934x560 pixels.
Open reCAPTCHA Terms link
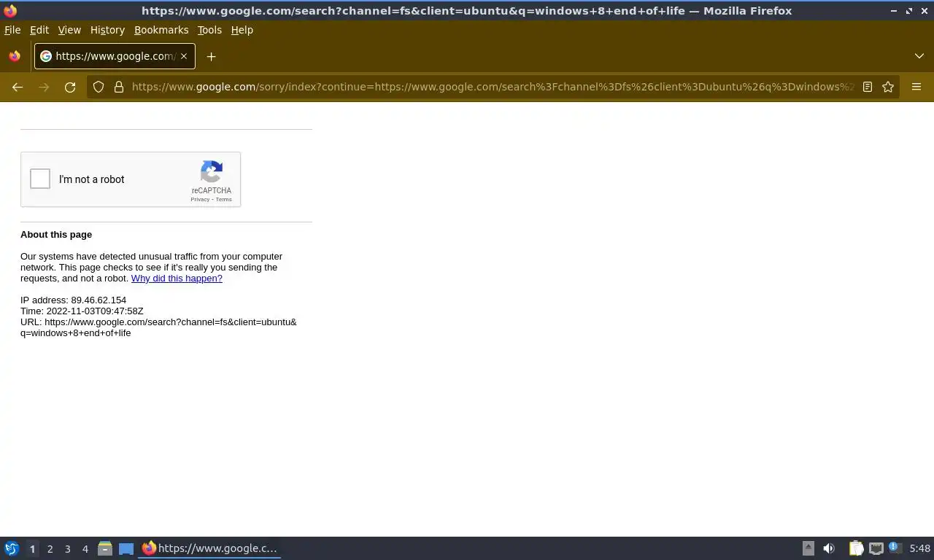[x=224, y=200]
